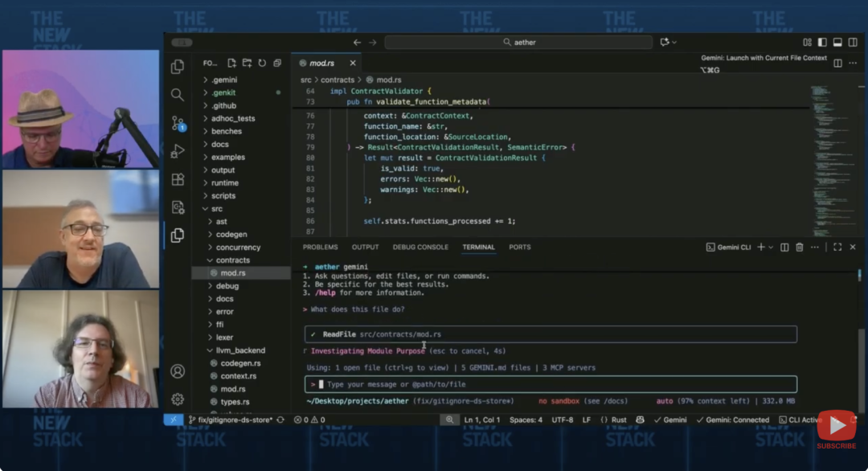Open the Run and Debug view

[178, 151]
